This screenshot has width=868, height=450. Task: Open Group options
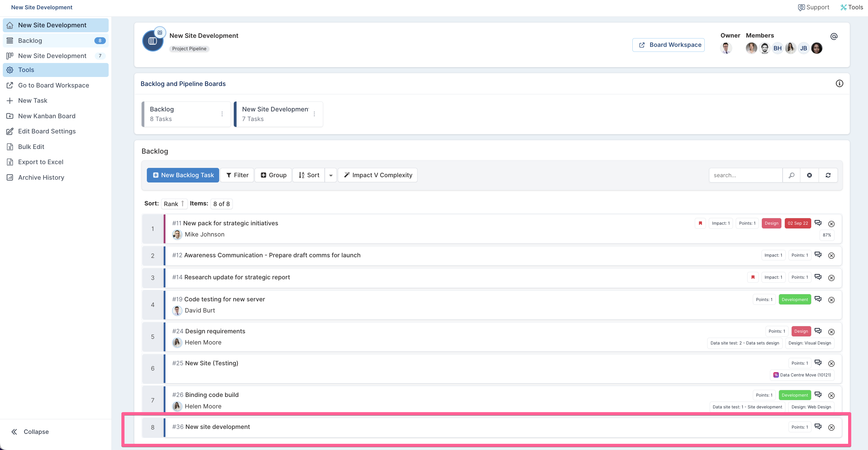pos(273,175)
